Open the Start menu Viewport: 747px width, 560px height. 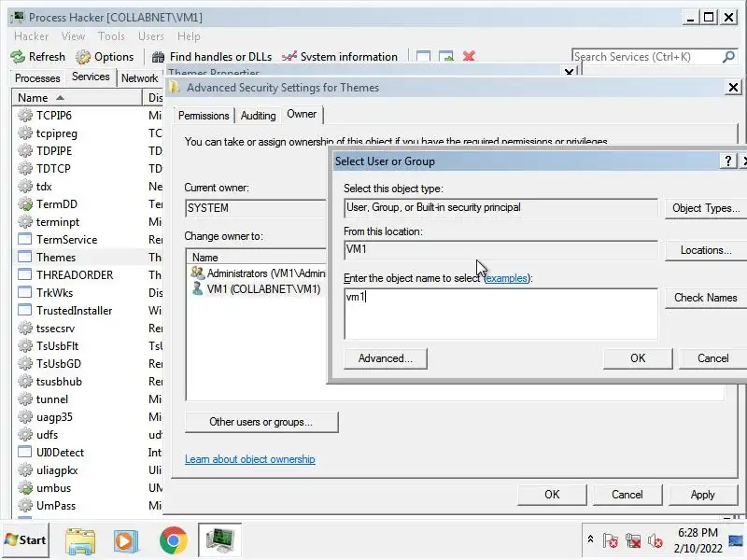click(26, 540)
